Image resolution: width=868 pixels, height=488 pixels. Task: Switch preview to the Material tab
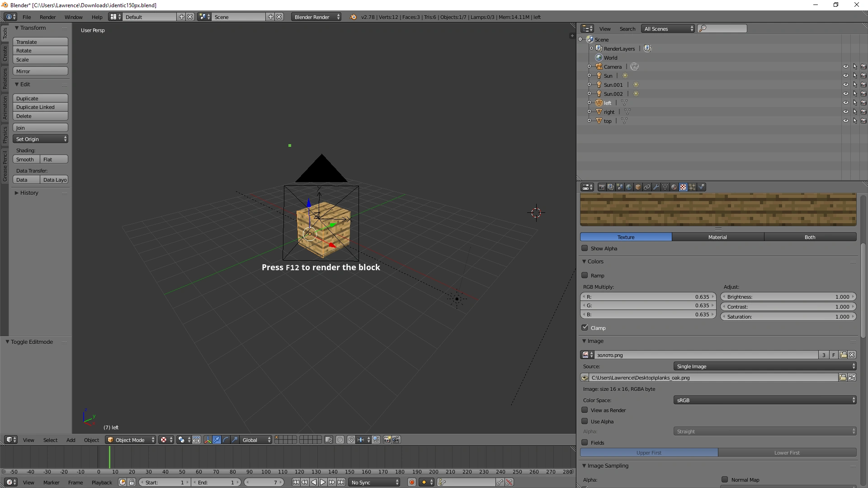tap(717, 237)
